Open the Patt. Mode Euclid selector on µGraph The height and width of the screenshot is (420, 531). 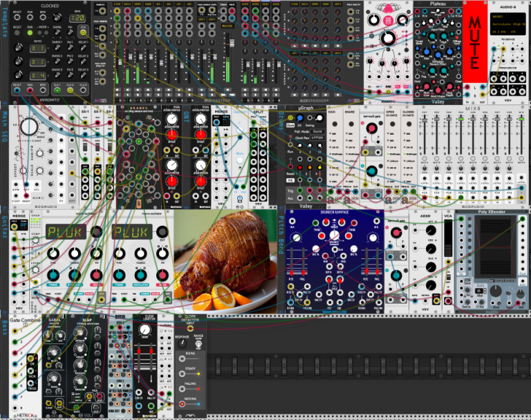tap(317, 131)
